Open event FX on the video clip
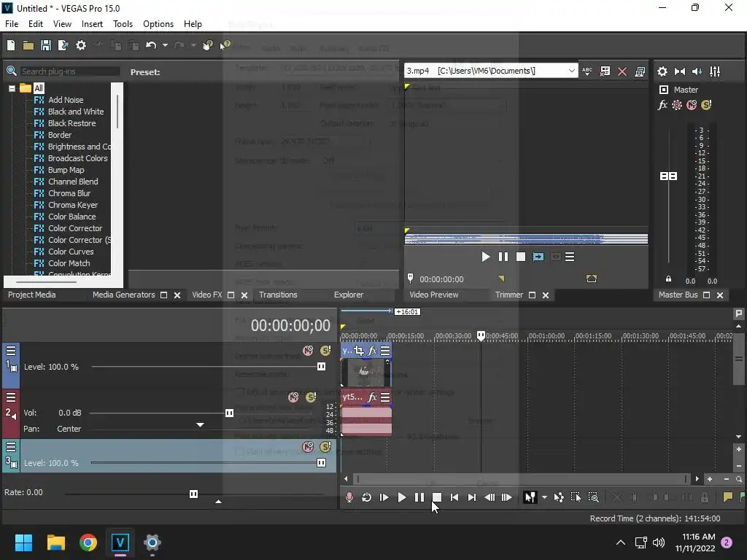The width and height of the screenshot is (747, 560). click(372, 351)
